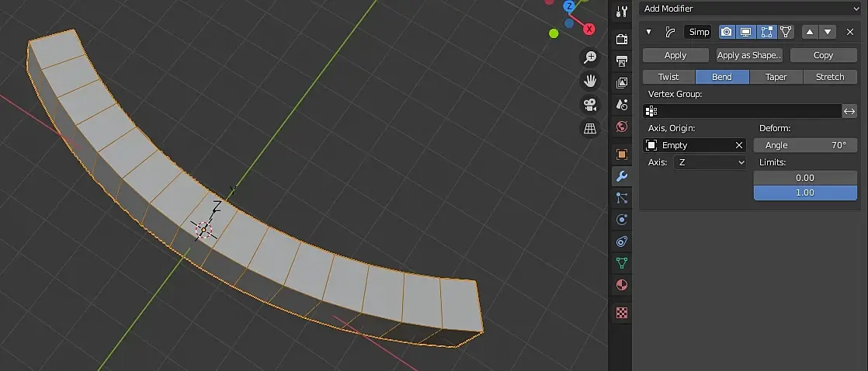868x371 pixels.
Task: Switch perspective/orthographic grid icon
Action: click(x=590, y=129)
